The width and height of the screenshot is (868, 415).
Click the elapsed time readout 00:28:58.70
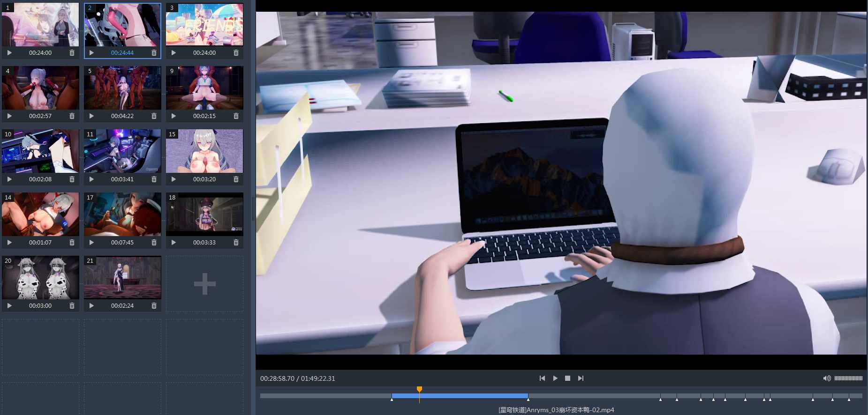point(278,378)
